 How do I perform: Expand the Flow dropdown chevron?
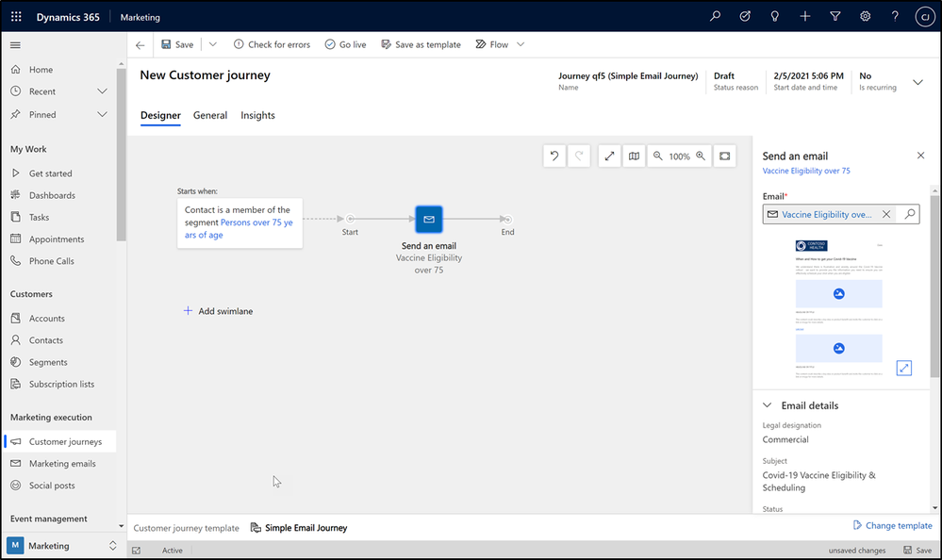(521, 44)
